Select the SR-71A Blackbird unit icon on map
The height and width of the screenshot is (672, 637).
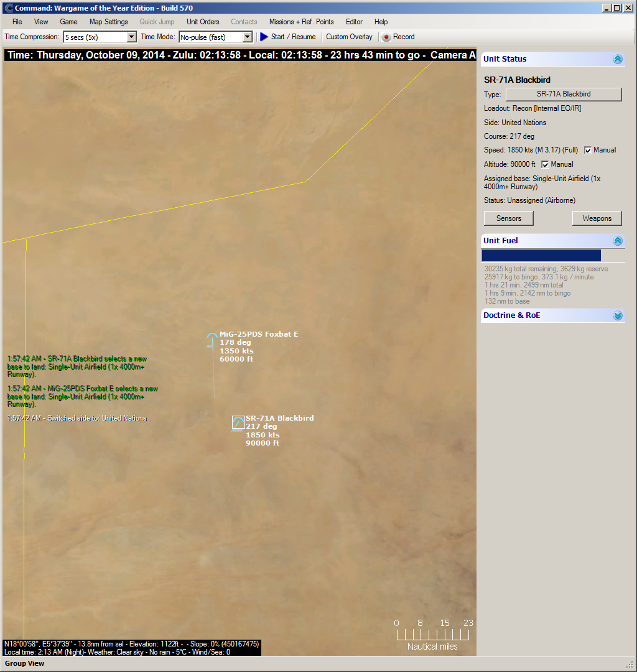tap(238, 422)
